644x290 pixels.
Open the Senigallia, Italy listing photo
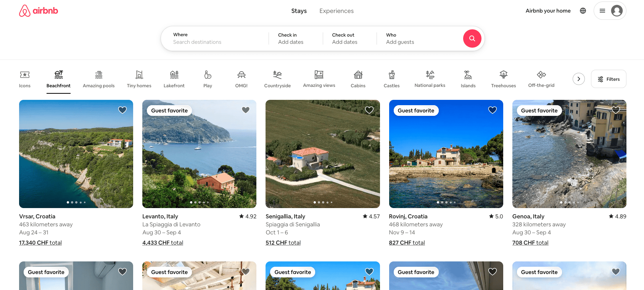pos(323,154)
